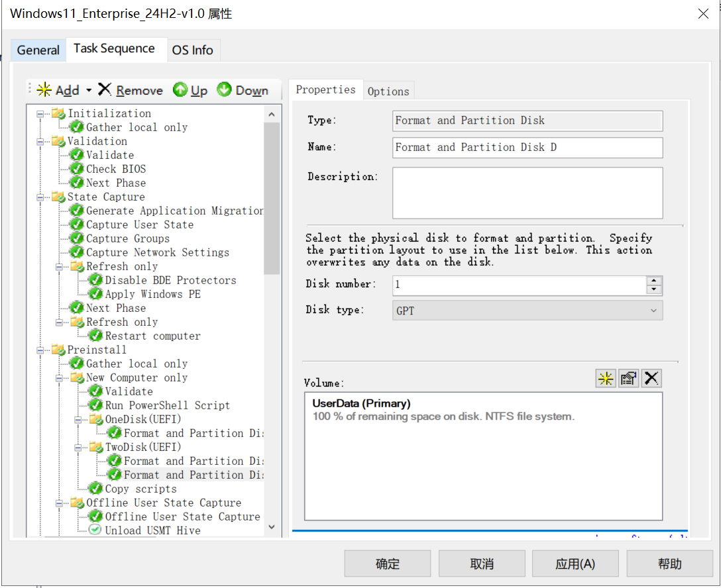Viewport: 721px width, 588px height.
Task: Click the Add toolbar star icon
Action: click(44, 90)
